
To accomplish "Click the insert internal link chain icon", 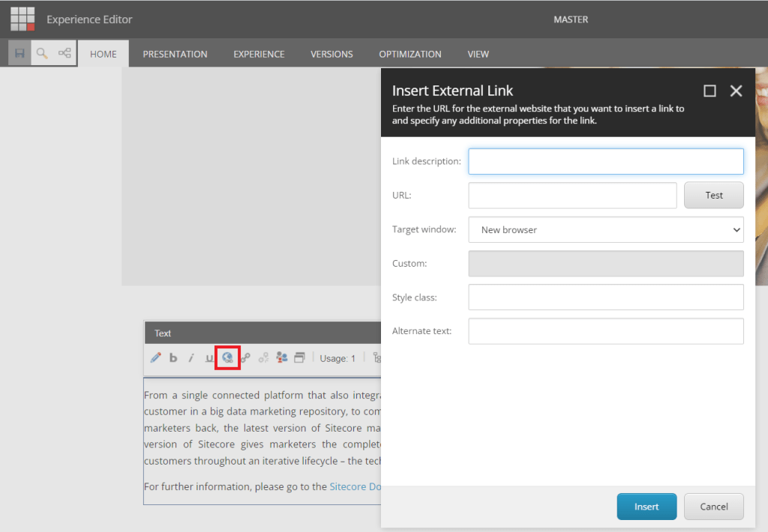I will [245, 358].
